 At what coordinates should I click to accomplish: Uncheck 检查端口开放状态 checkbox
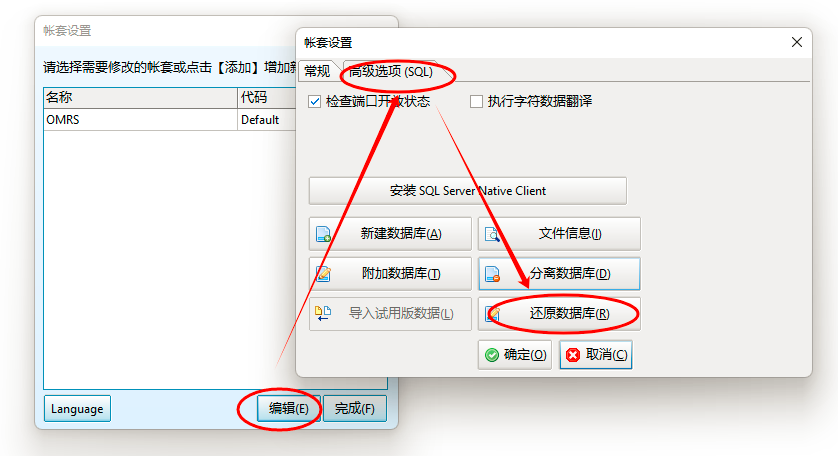(x=314, y=102)
